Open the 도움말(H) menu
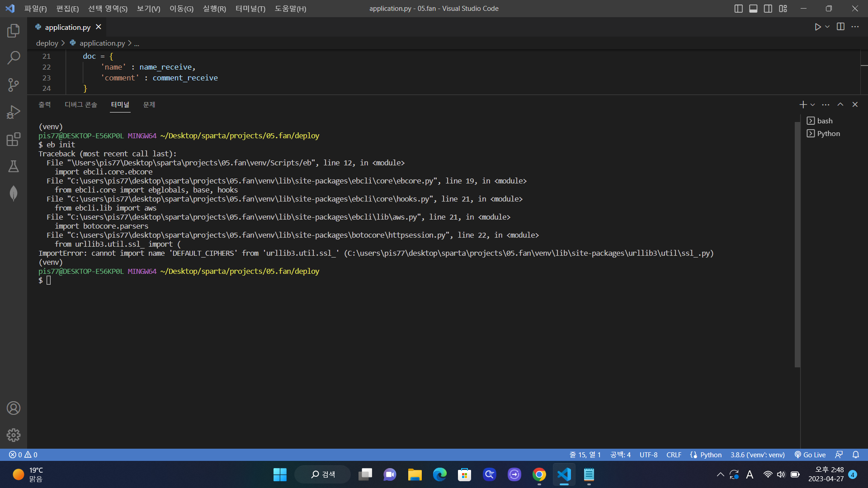The width and height of the screenshot is (868, 488). click(x=290, y=9)
